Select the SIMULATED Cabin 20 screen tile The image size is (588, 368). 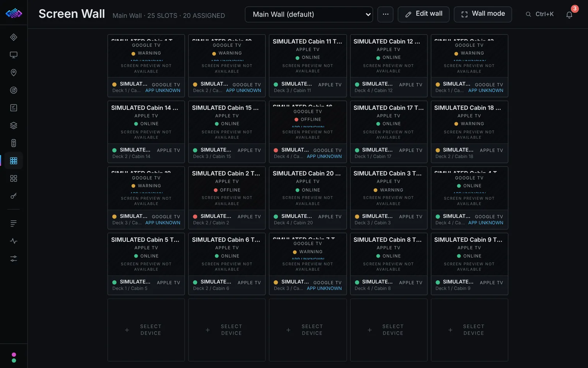point(308,198)
